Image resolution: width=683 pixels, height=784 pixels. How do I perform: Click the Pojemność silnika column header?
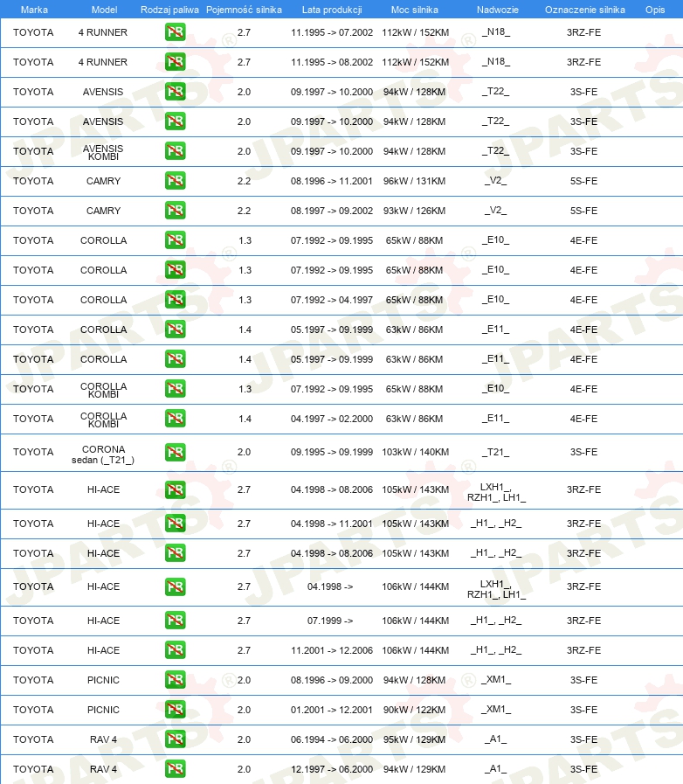tap(244, 10)
